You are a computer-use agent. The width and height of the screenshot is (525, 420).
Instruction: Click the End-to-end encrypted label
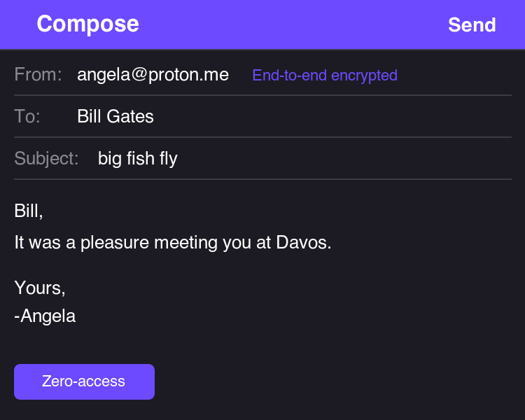pos(325,75)
